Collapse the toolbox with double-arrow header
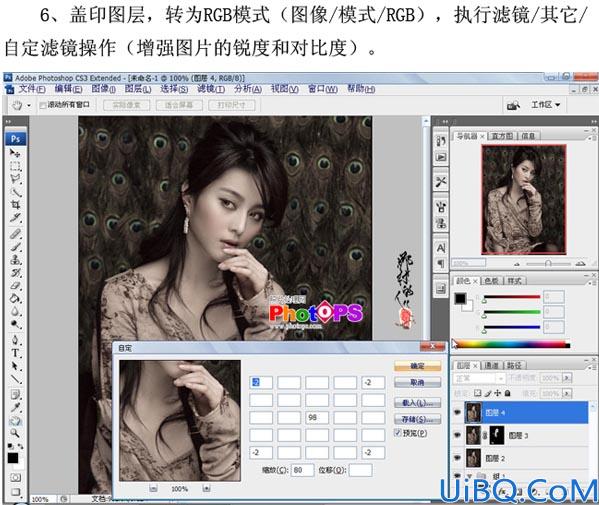This screenshot has height=505, width=599. pyautogui.click(x=8, y=122)
